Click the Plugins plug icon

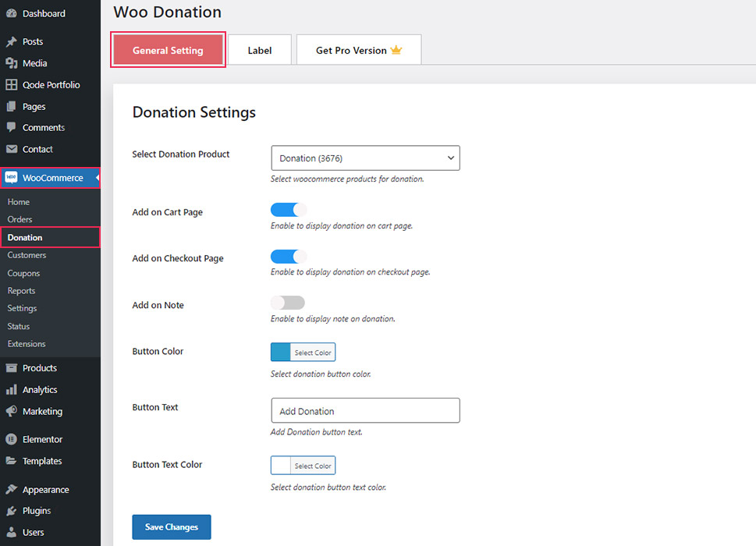tap(11, 511)
